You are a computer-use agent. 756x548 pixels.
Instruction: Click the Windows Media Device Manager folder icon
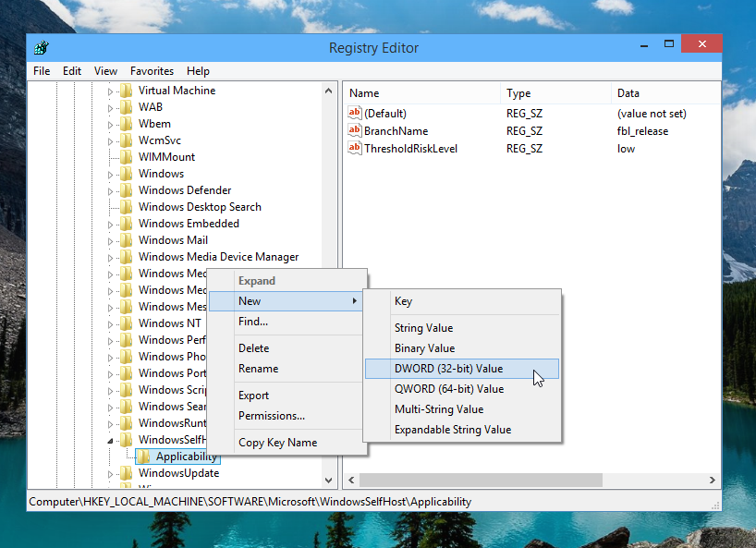(x=127, y=257)
